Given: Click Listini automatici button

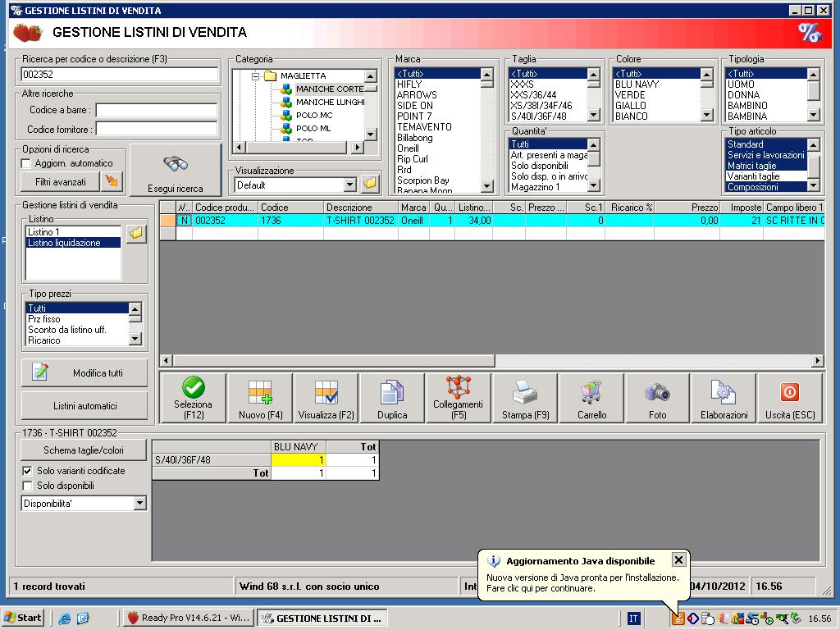Looking at the screenshot, I should click(x=84, y=405).
